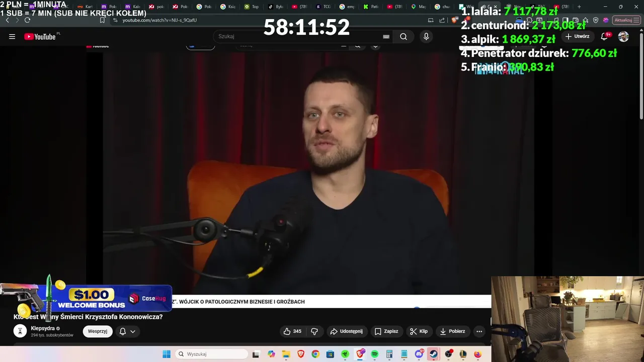
Task: Switch to the Kart browser tab
Action: tap(85, 7)
